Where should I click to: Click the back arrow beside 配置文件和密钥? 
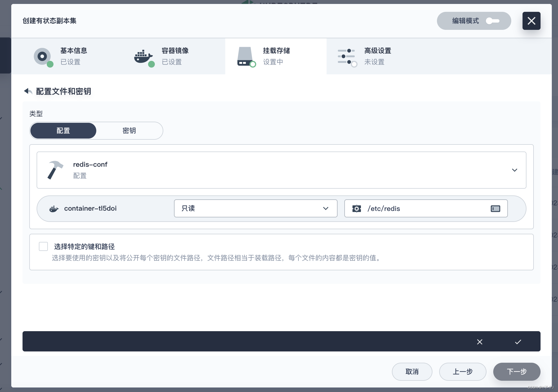(28, 91)
